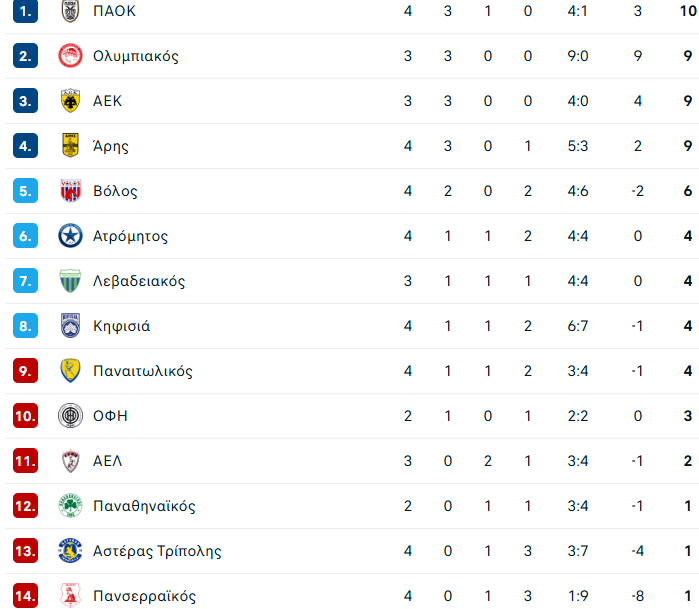Click the ΑΕΛ team name
Image resolution: width=699 pixels, height=609 pixels.
[107, 461]
